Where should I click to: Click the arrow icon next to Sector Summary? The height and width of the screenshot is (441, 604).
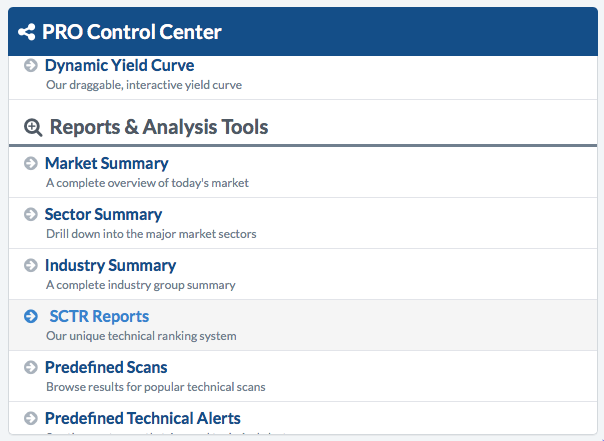[x=31, y=214]
